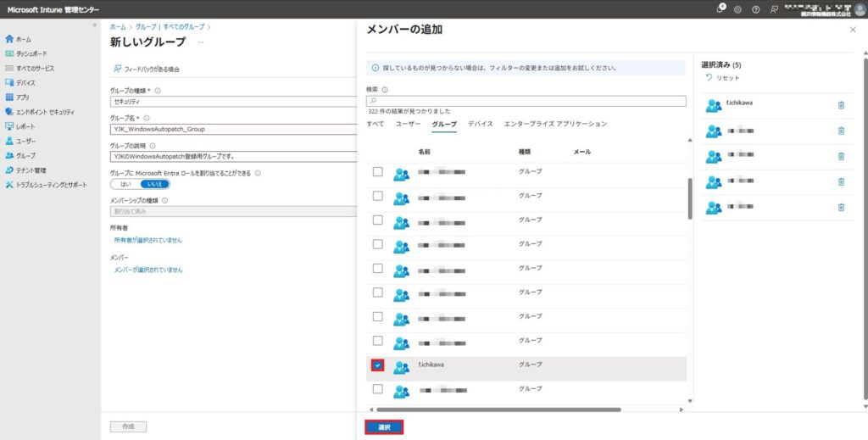
Task: Switch to the ユーザー tab
Action: pyautogui.click(x=408, y=124)
